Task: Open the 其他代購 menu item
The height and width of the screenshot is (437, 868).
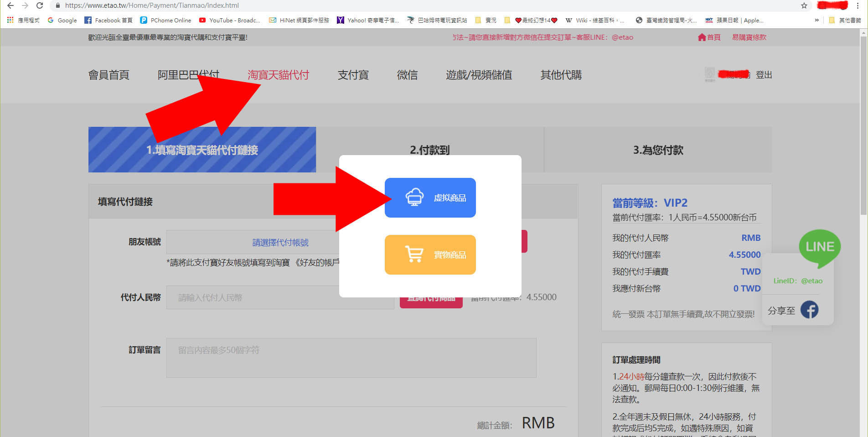Action: tap(561, 75)
